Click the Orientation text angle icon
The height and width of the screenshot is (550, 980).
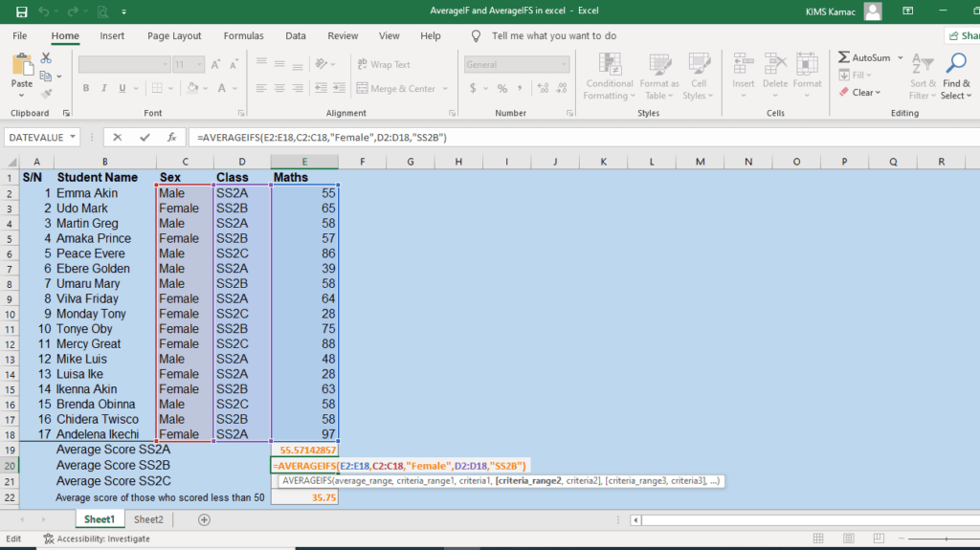pos(322,64)
